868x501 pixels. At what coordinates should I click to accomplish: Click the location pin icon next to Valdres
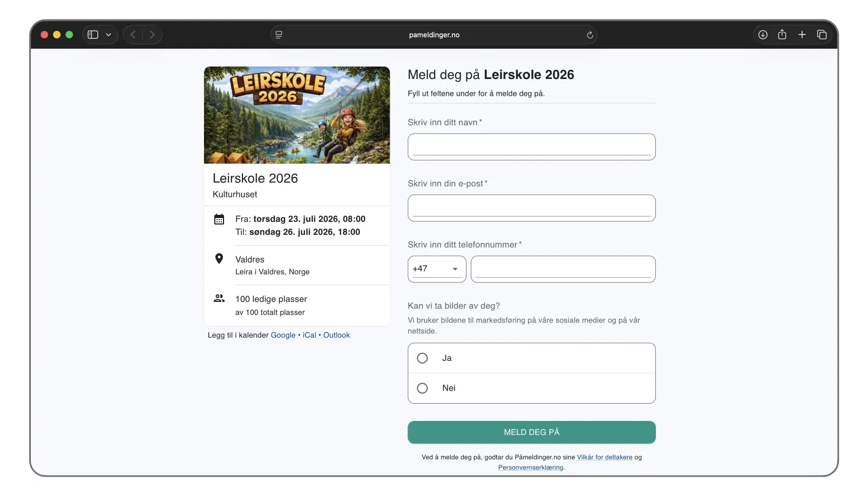point(219,259)
